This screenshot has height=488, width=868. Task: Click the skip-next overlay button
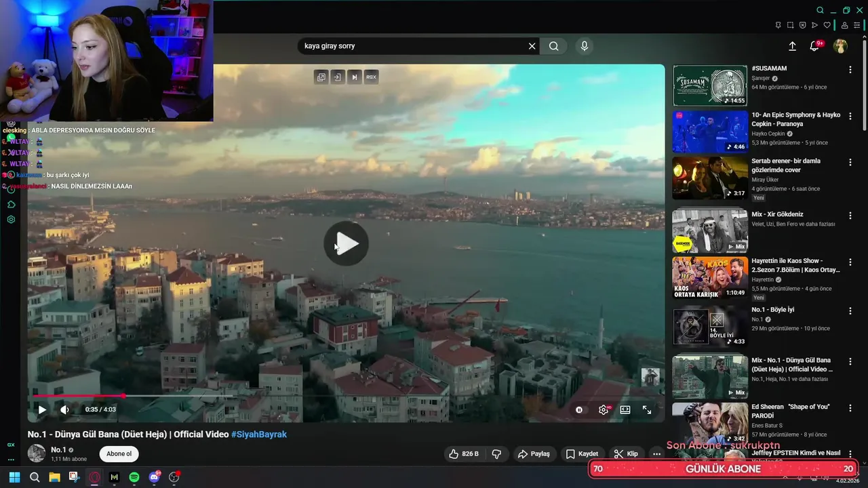(x=354, y=77)
